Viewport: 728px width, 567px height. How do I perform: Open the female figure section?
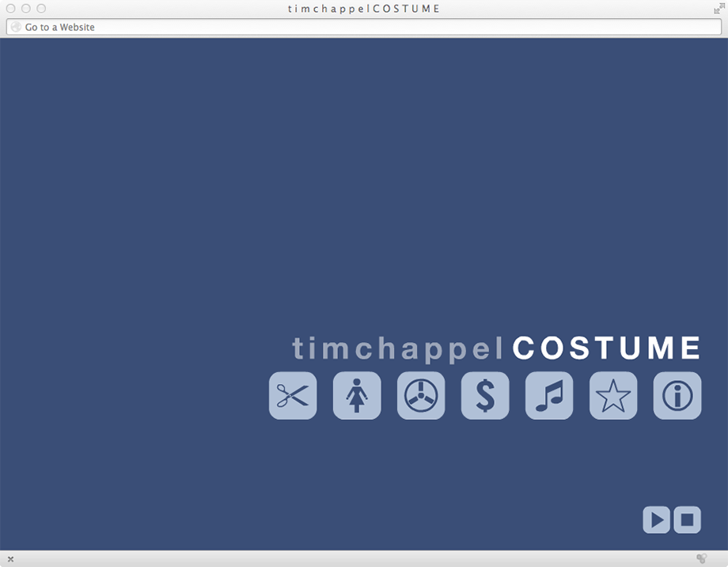click(x=356, y=395)
